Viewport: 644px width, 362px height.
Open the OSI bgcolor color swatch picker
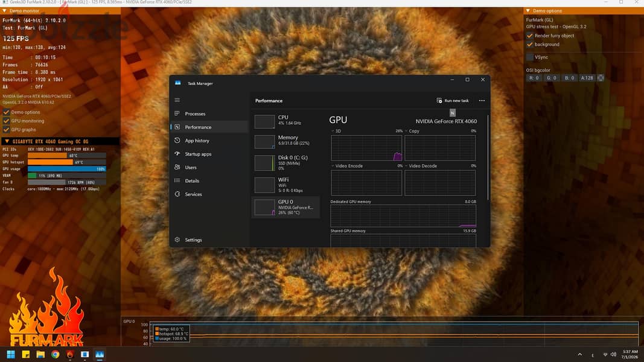coord(601,78)
